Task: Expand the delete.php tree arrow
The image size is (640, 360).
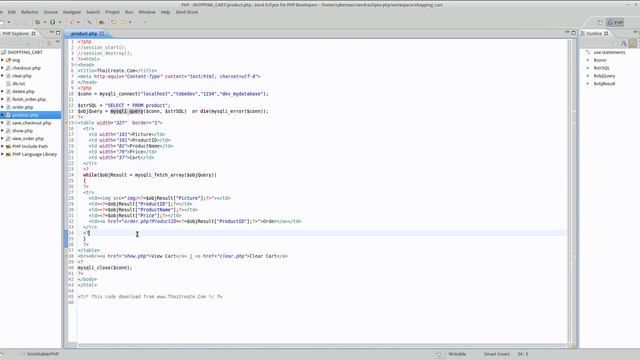Action: (x=2, y=91)
